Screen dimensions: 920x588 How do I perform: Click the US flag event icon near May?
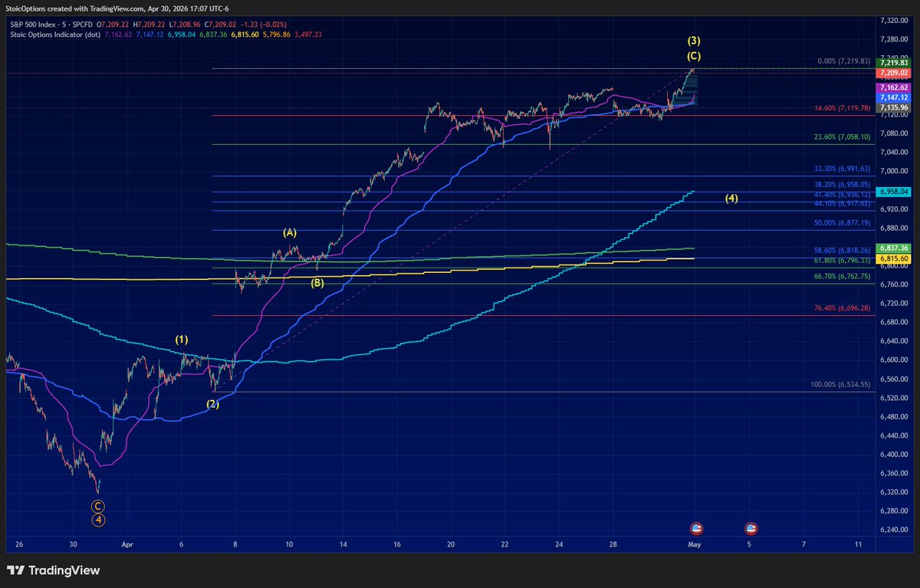697,528
